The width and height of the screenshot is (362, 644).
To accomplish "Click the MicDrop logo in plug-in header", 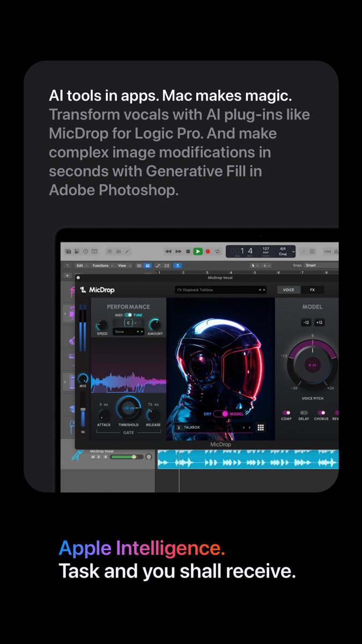I will [x=98, y=290].
